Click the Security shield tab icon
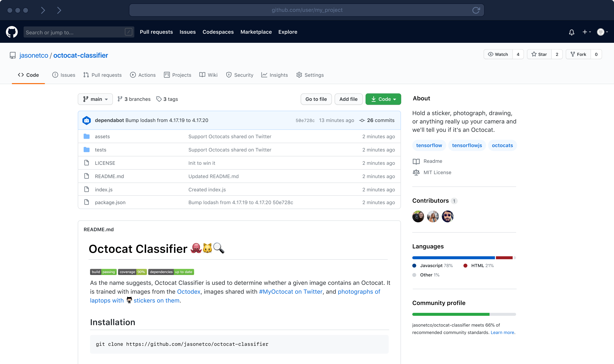614x364 pixels. point(228,75)
